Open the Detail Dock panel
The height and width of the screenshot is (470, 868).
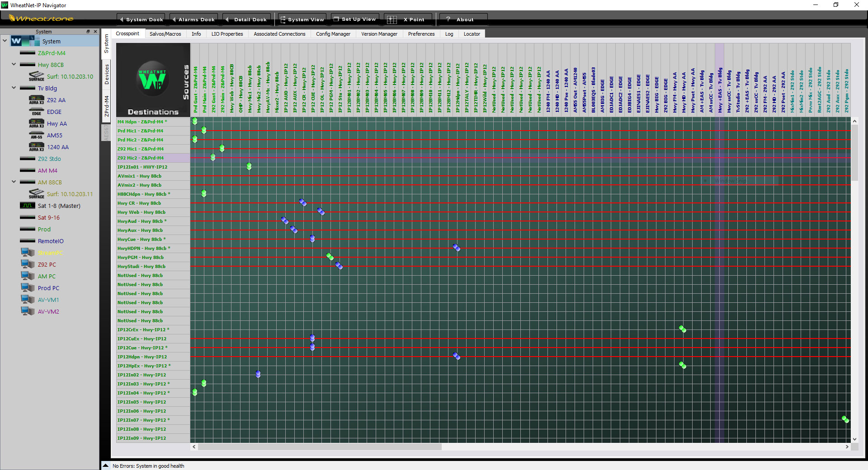tap(246, 19)
